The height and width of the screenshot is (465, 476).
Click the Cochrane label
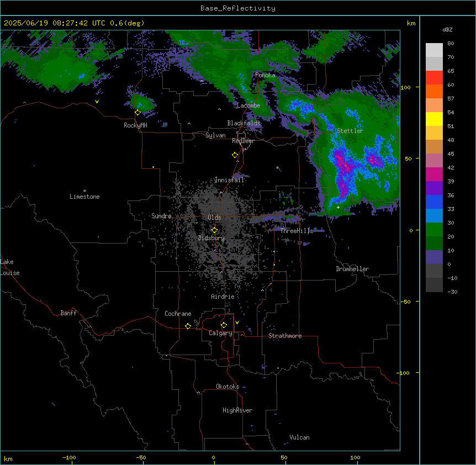(x=178, y=314)
